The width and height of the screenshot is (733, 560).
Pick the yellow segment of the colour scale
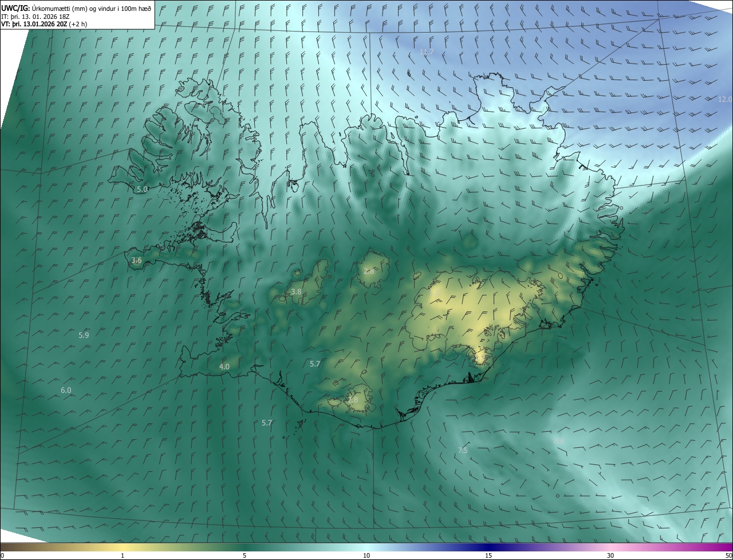click(123, 547)
